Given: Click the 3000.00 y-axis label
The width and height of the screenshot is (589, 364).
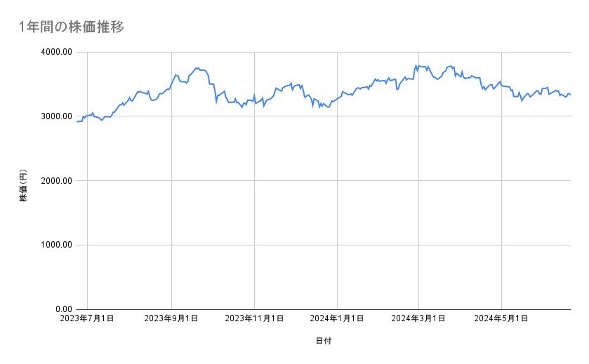Looking at the screenshot, I should 55,116.
